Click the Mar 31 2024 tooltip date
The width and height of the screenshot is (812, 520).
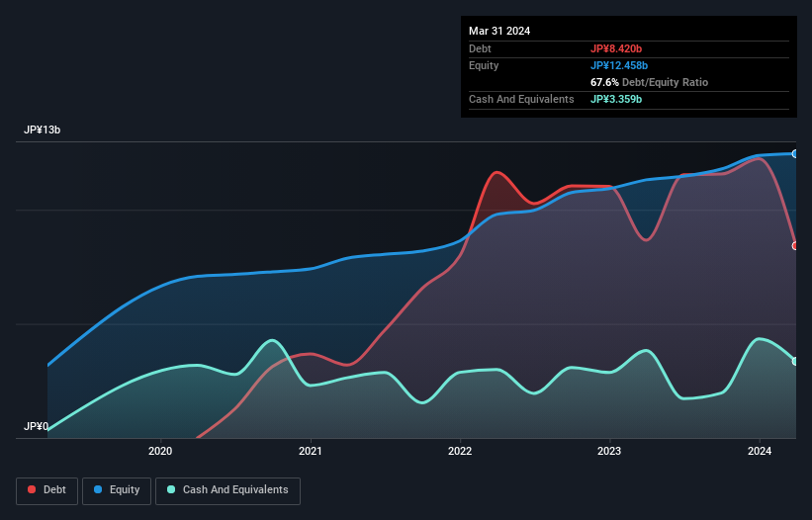(x=499, y=31)
